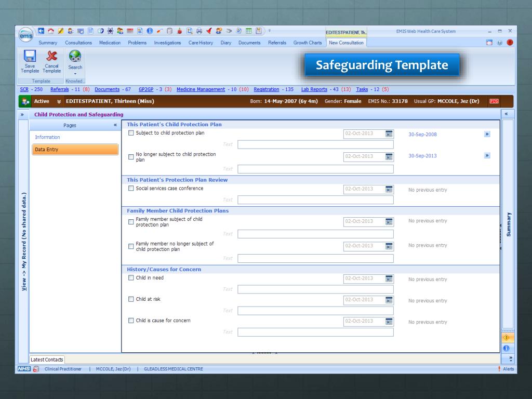
Task: Open the Search knowledge dropdown
Action: point(75,74)
